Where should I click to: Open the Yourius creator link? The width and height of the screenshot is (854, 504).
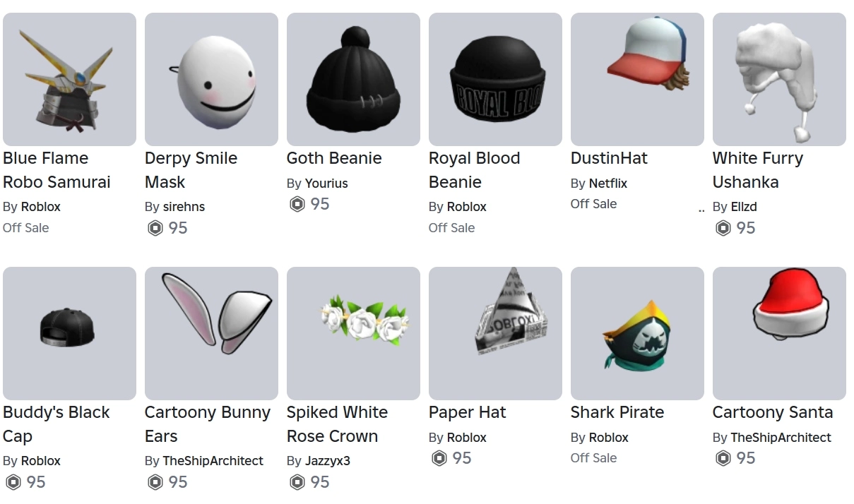326,183
